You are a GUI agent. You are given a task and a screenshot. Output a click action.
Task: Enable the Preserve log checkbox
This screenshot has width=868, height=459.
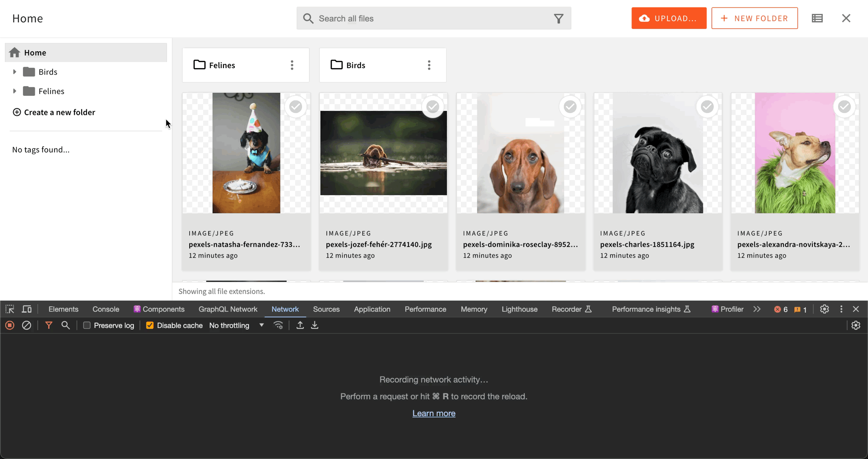click(x=87, y=325)
